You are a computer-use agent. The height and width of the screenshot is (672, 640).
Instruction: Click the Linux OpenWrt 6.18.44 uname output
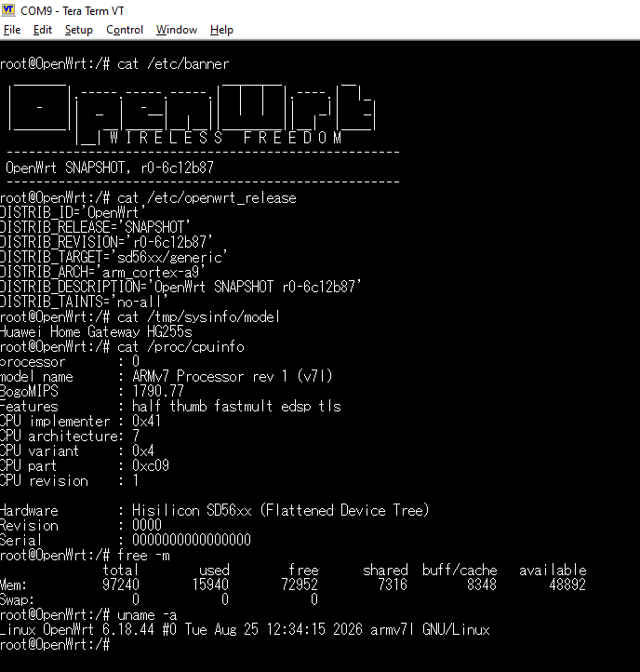245,629
